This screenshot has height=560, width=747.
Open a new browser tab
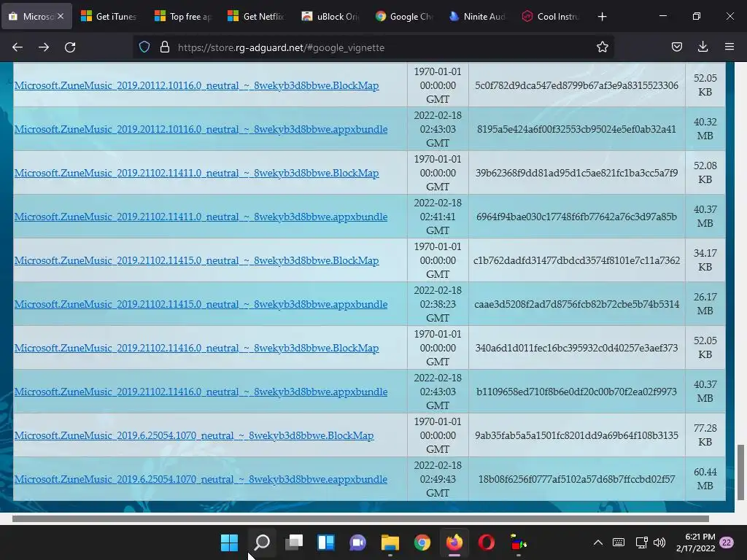(x=602, y=17)
